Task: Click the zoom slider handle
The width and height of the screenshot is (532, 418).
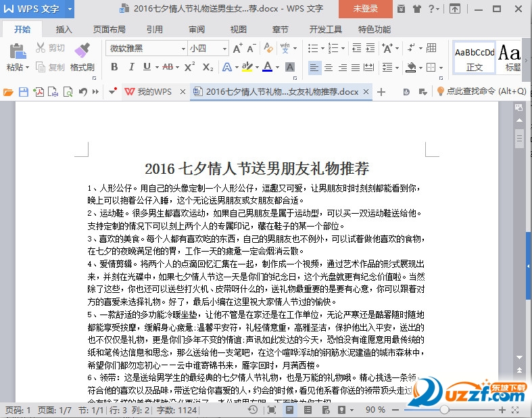Action: (445, 410)
